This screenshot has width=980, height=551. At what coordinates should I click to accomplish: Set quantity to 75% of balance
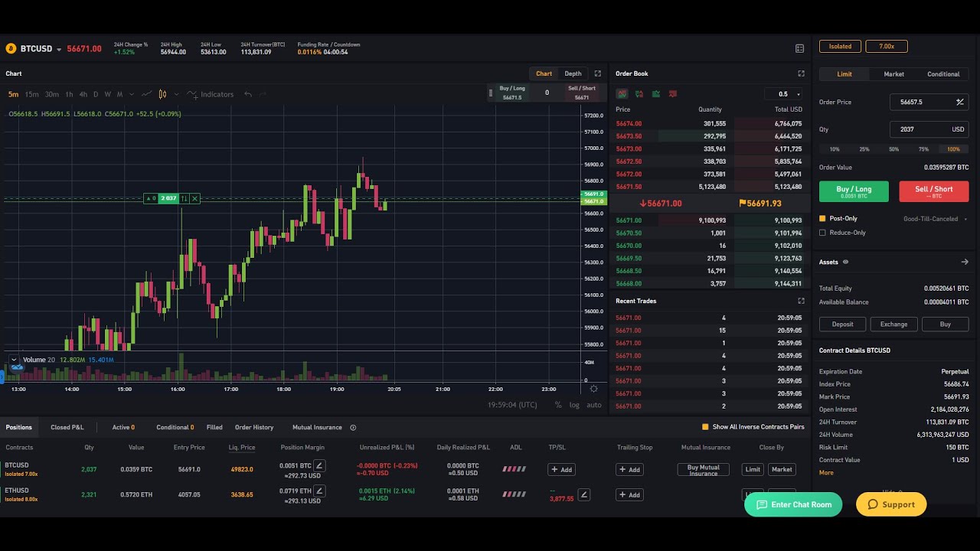[923, 149]
